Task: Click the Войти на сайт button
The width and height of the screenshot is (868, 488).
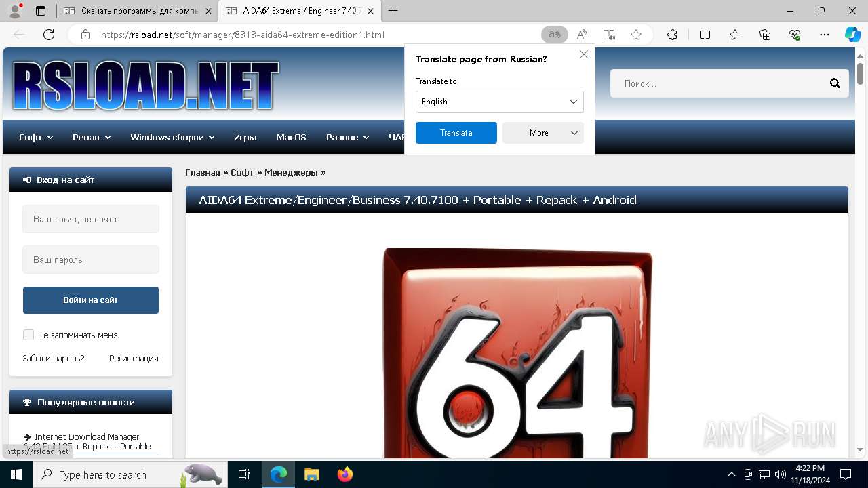Action: 91,300
